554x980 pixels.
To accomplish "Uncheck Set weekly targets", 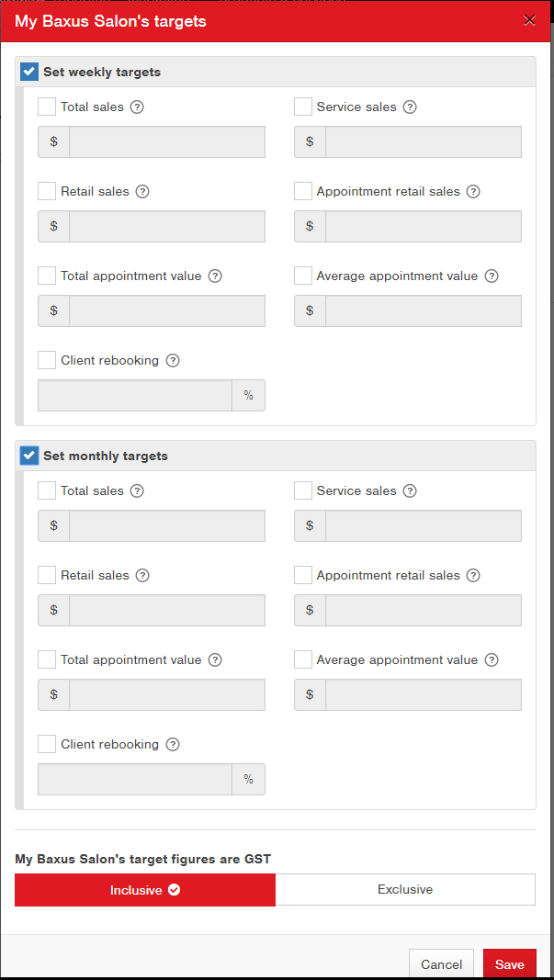I will (28, 72).
